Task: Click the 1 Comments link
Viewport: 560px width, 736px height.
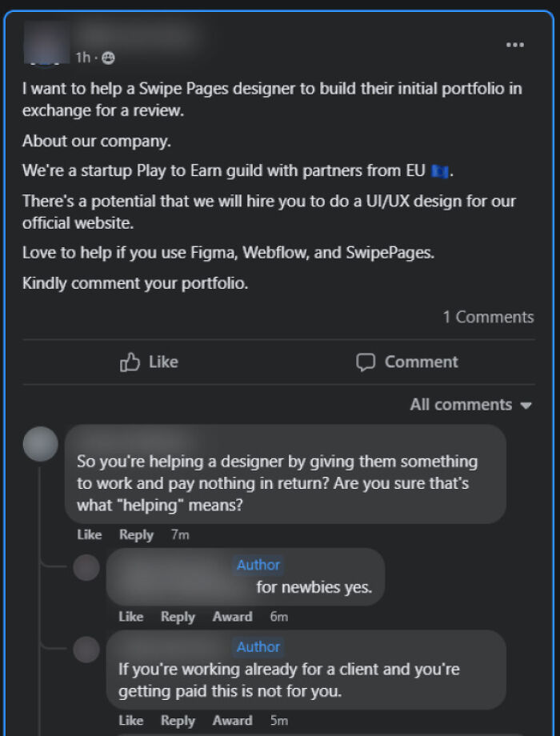Action: click(x=489, y=317)
